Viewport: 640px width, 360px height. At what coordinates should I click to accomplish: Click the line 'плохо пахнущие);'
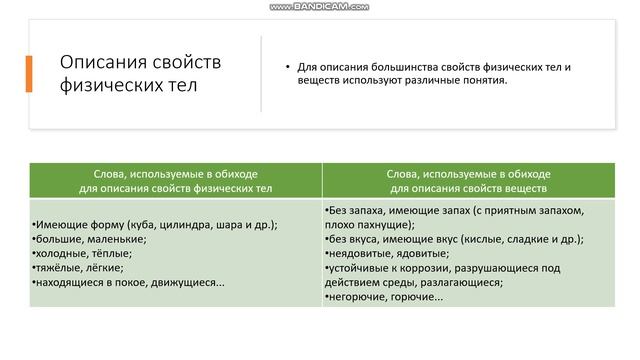(x=370, y=225)
